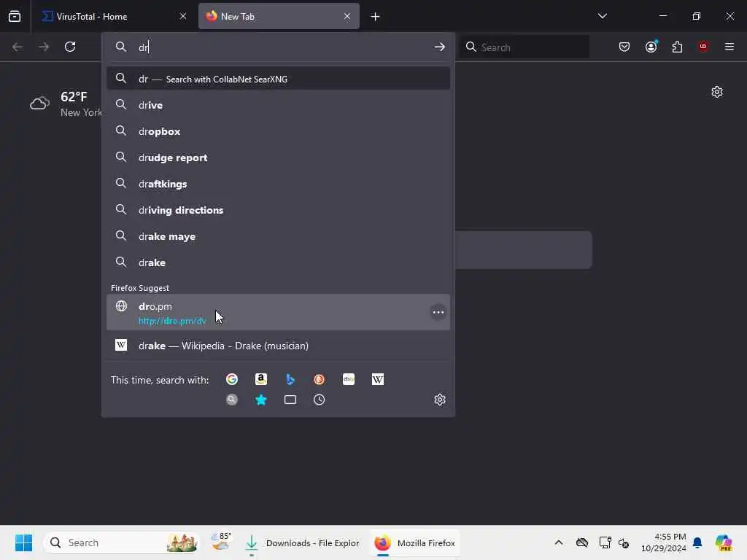Open the display/network tray icon
The width and height of the screenshot is (747, 560).
click(605, 542)
